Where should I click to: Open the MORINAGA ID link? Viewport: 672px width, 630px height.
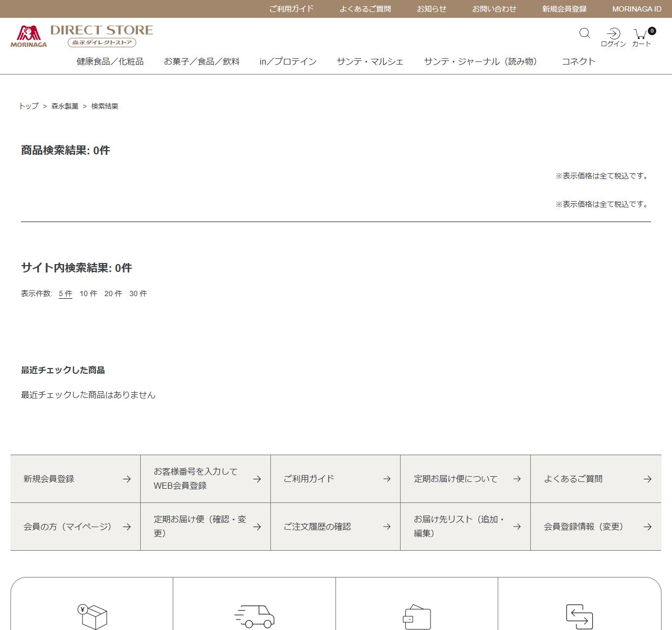click(x=637, y=9)
